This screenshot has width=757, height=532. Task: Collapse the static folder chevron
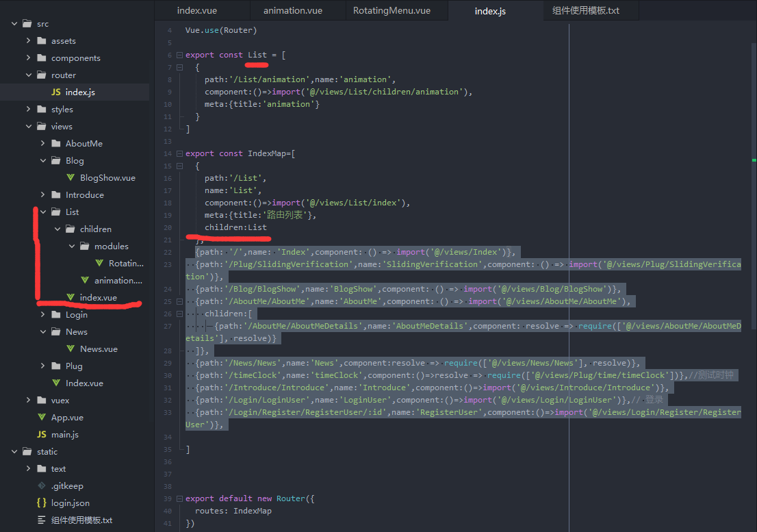(x=14, y=451)
